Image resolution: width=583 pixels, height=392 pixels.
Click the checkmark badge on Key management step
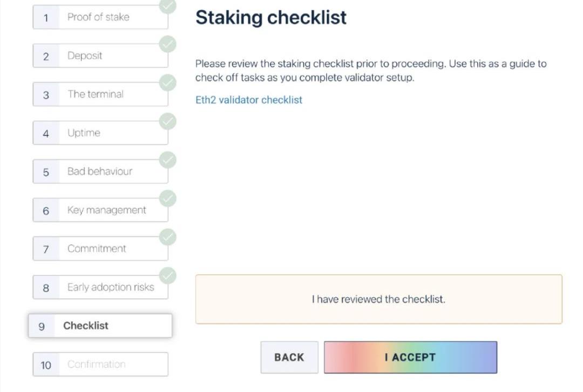[168, 199]
